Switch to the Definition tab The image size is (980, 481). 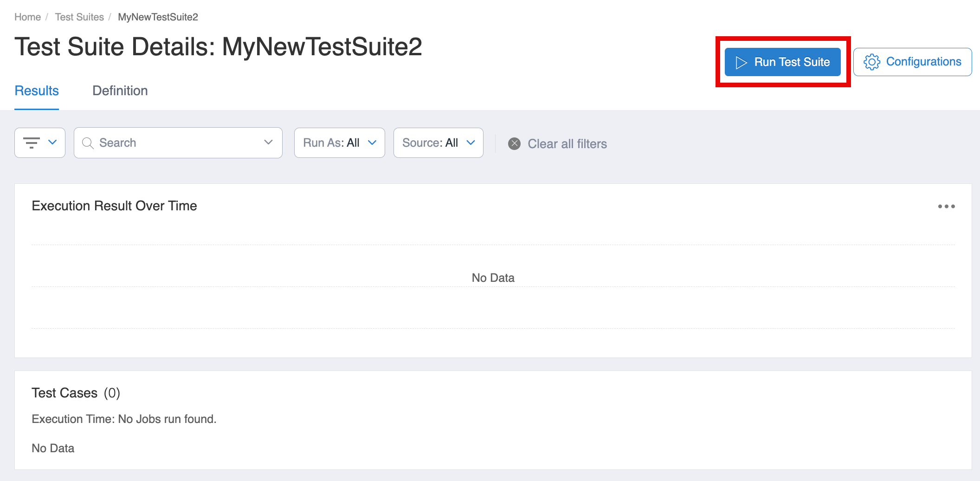[120, 91]
